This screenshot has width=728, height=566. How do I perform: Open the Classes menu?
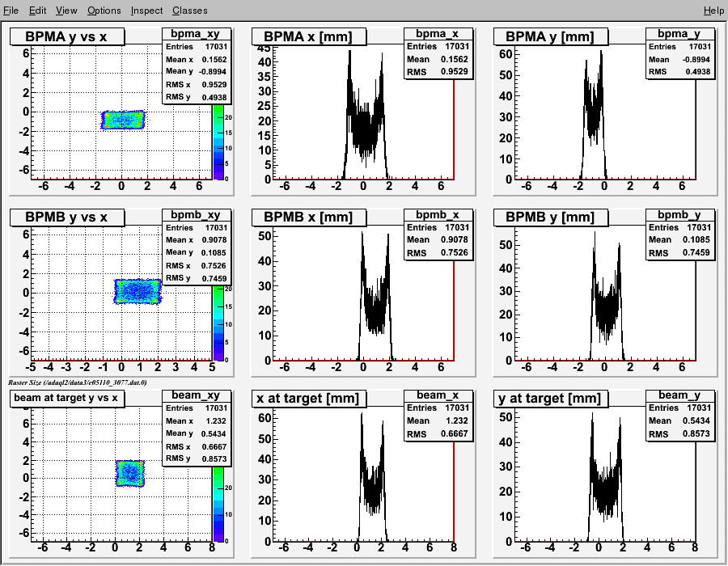190,11
